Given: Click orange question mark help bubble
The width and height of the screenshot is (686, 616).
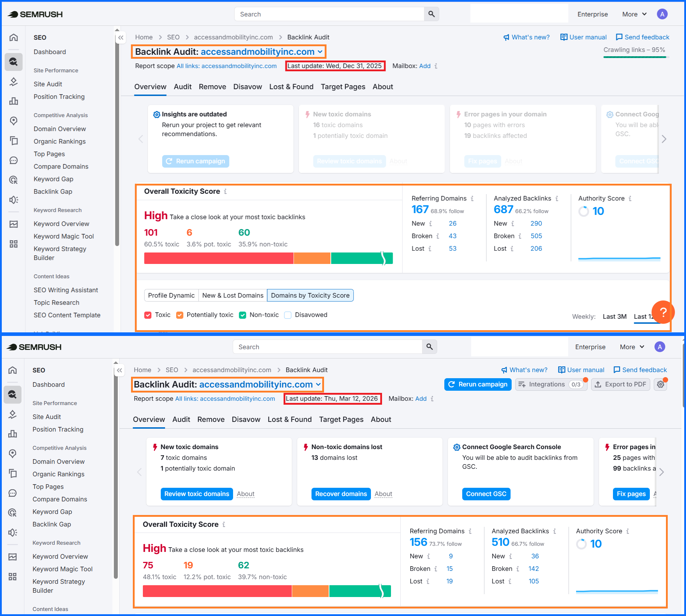Looking at the screenshot, I should (x=663, y=312).
